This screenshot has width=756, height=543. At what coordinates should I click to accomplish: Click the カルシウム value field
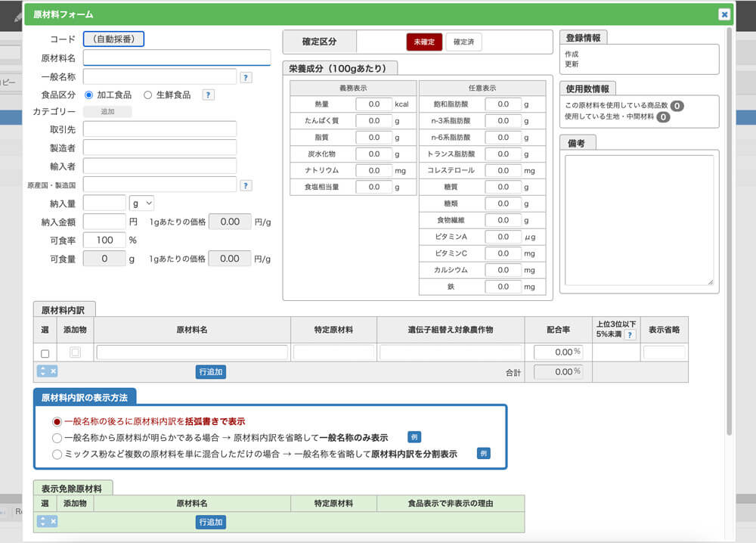coord(503,269)
